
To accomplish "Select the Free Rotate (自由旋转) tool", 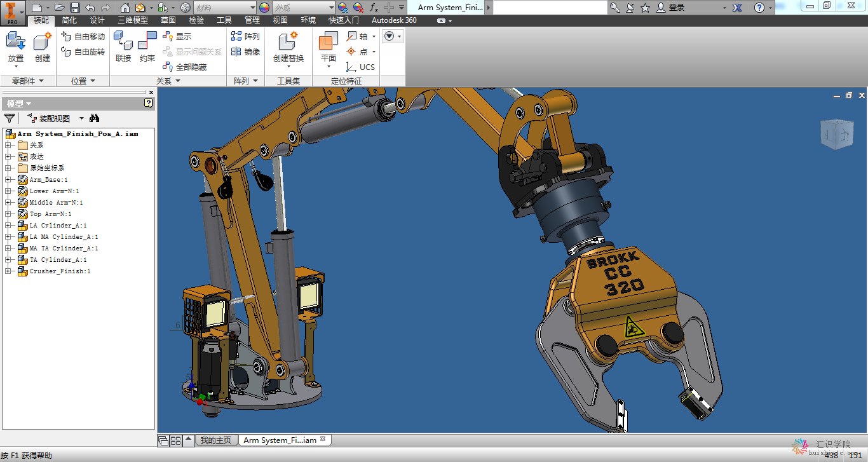I will tap(83, 51).
